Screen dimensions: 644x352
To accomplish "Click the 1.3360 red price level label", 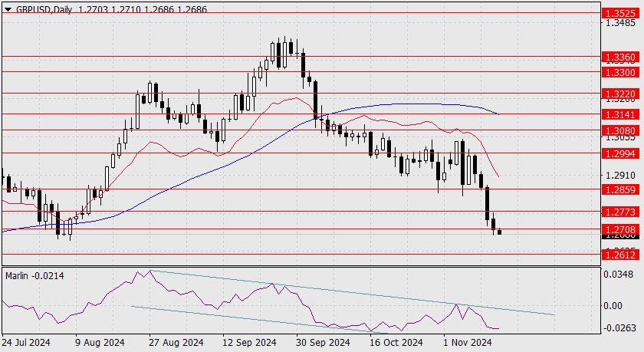I will pyautogui.click(x=620, y=57).
